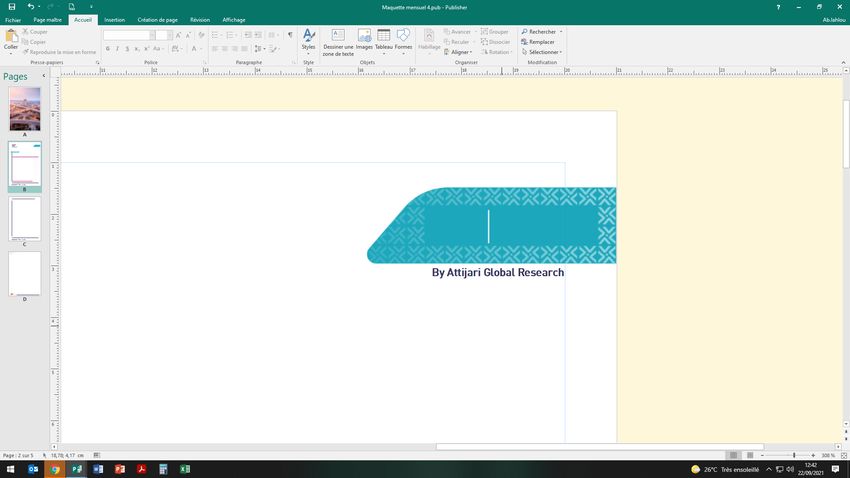Open the font color picker
The image size is (850, 478).
(195, 49)
